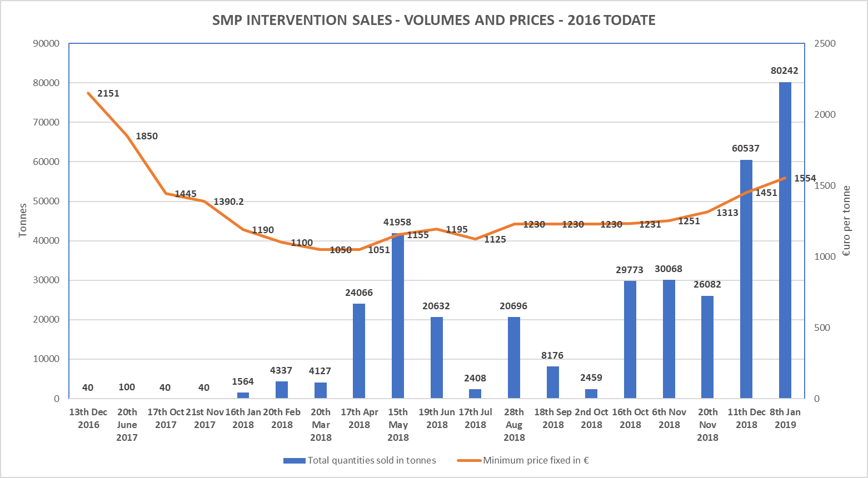Select the 1850 price data label

click(147, 136)
